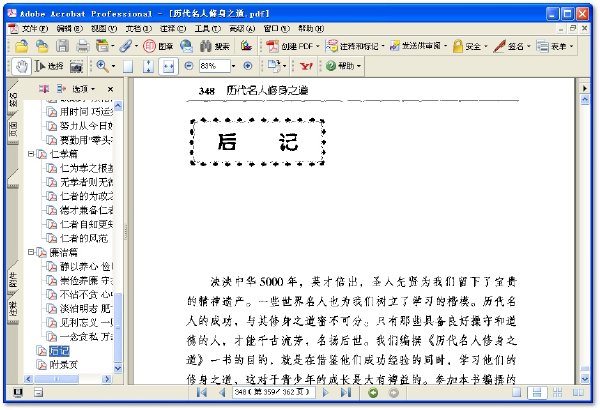Close the bookmarks panel with X
This screenshot has width=600, height=410.
[x=110, y=89]
